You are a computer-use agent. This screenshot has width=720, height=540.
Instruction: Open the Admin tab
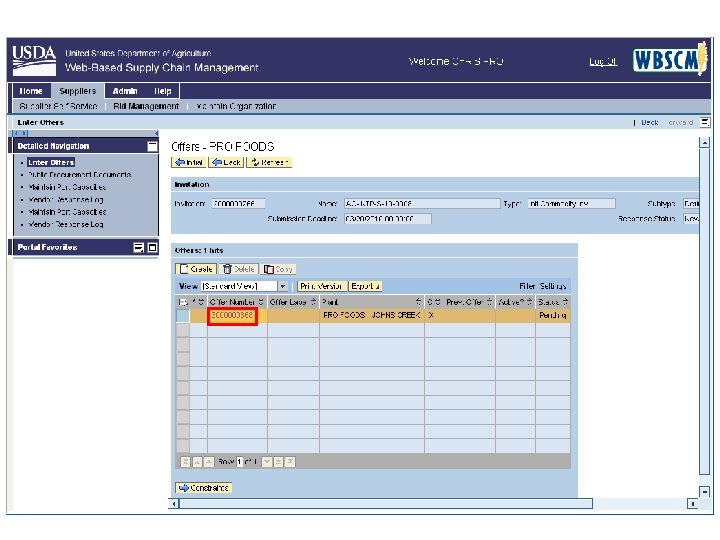(x=125, y=91)
